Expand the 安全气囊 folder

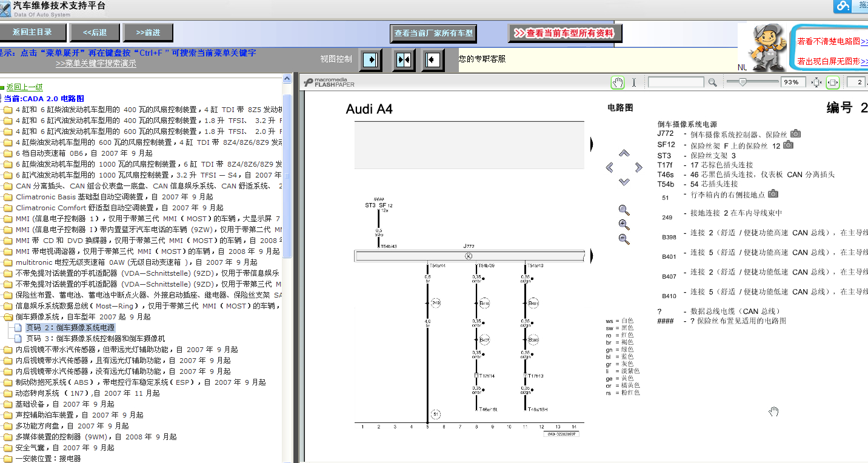(x=8, y=448)
